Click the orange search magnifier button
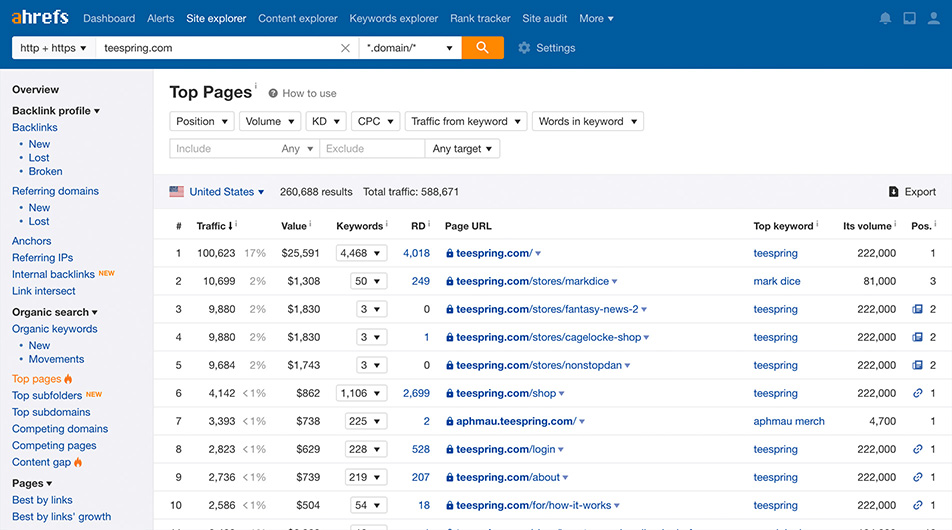This screenshot has width=952, height=530. (x=482, y=48)
